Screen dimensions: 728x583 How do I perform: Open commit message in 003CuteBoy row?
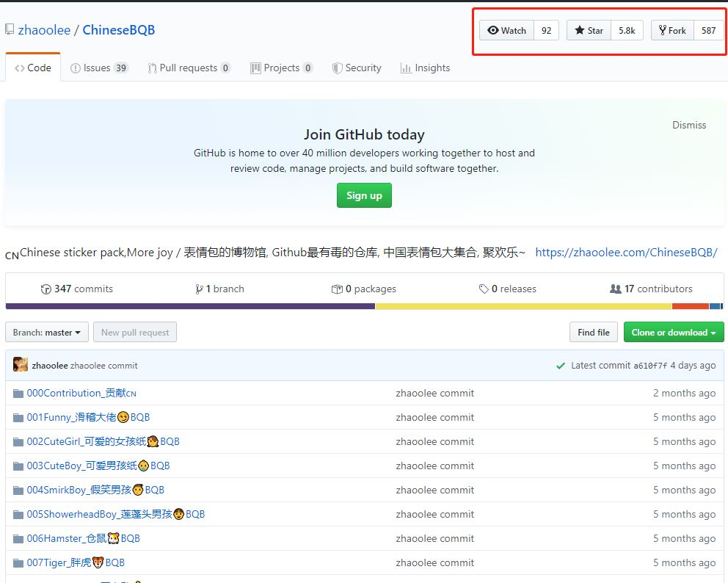tap(435, 466)
